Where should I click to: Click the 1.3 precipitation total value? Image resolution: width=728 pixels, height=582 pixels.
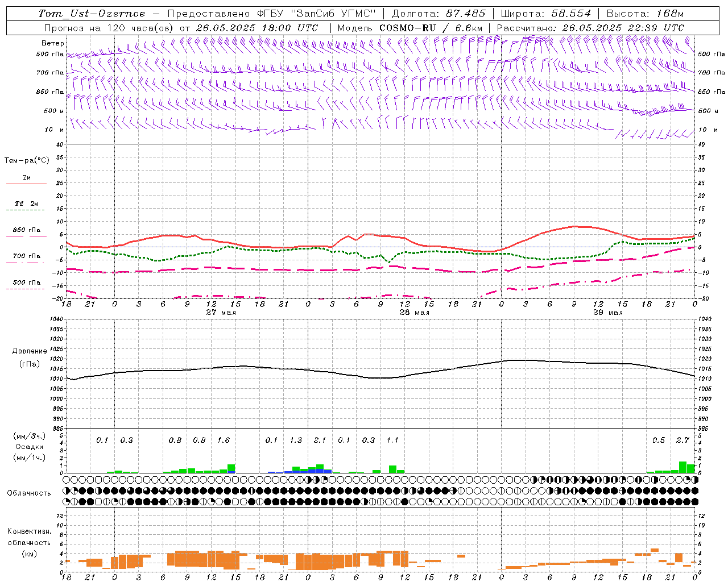tap(296, 440)
